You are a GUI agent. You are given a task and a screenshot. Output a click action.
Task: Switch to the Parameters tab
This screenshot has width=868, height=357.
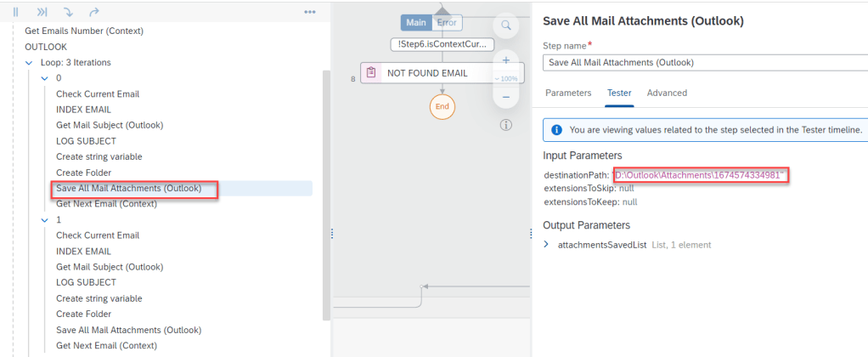tap(568, 93)
